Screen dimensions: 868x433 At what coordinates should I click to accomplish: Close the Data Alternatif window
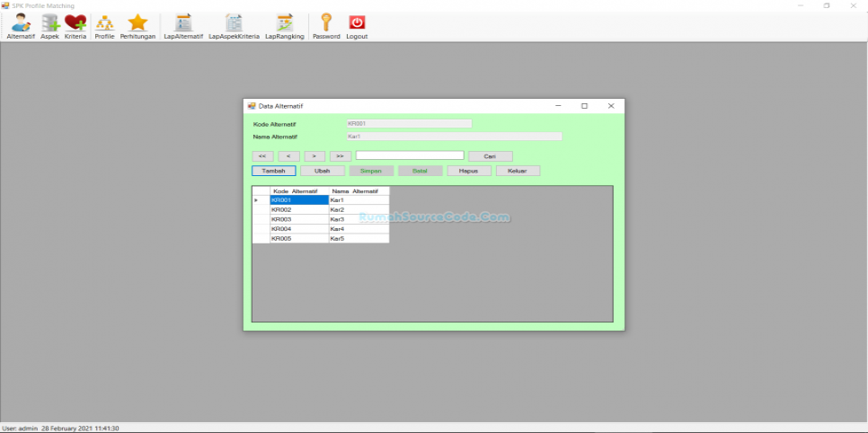611,106
